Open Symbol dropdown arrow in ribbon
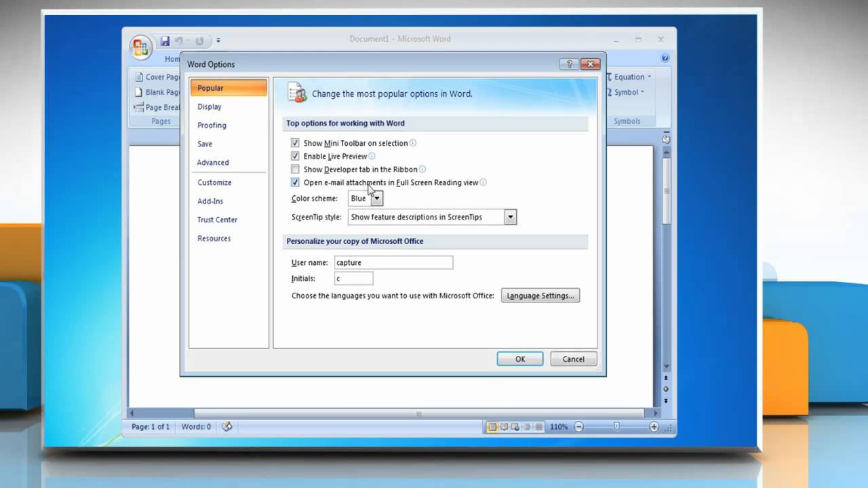The height and width of the screenshot is (488, 868). click(x=642, y=92)
